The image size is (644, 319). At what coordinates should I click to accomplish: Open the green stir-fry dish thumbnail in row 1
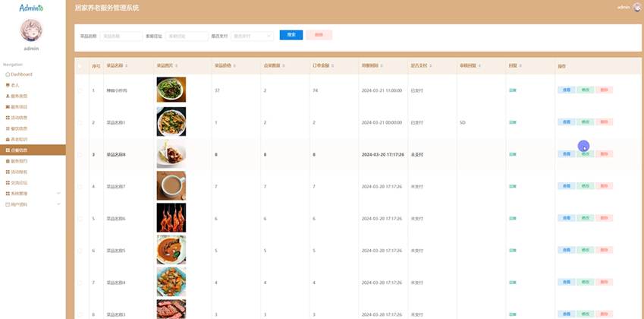[x=171, y=90]
